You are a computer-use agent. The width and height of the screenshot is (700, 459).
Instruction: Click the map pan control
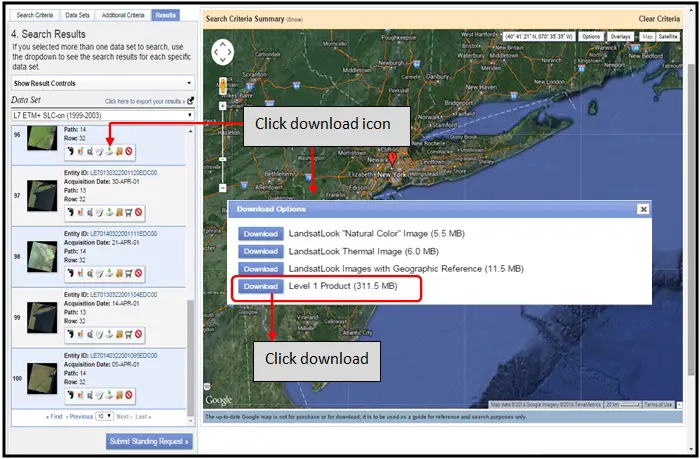(222, 52)
